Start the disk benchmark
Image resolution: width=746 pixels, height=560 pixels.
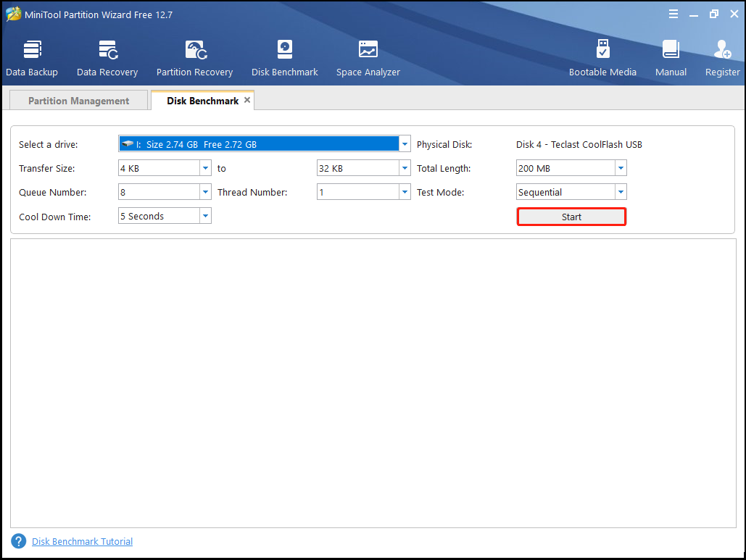click(571, 217)
